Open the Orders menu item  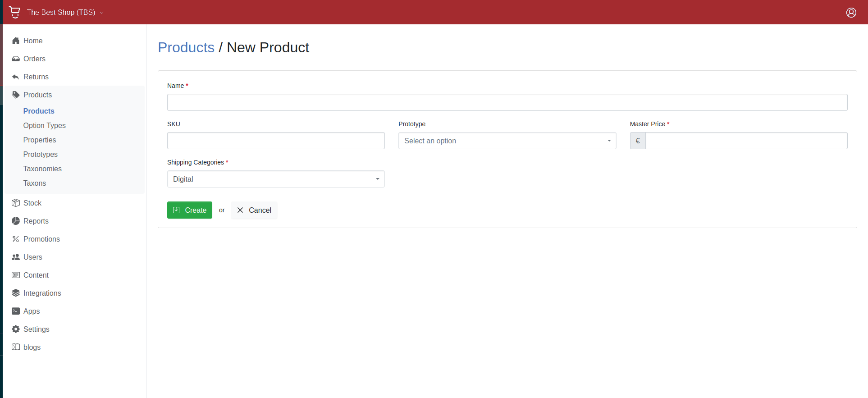point(34,59)
